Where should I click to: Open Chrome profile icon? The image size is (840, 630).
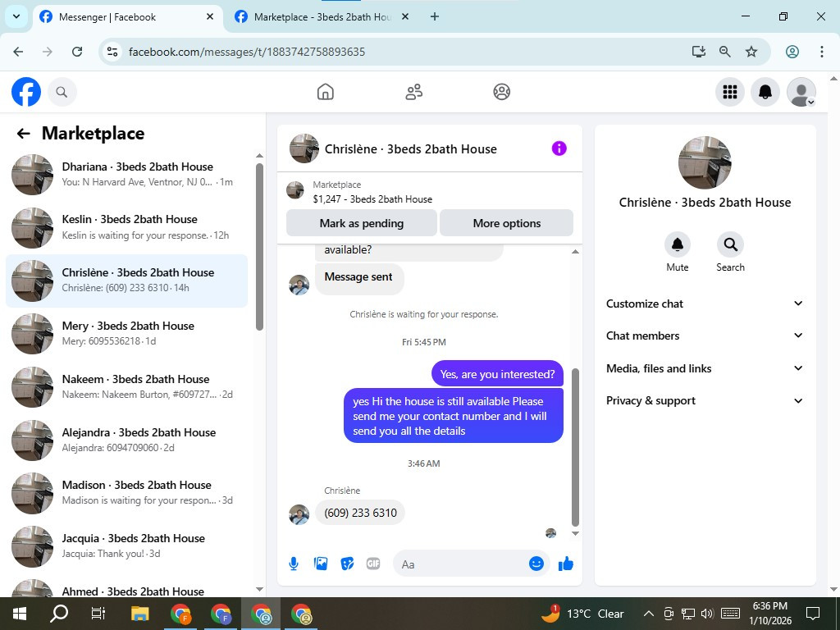click(792, 52)
